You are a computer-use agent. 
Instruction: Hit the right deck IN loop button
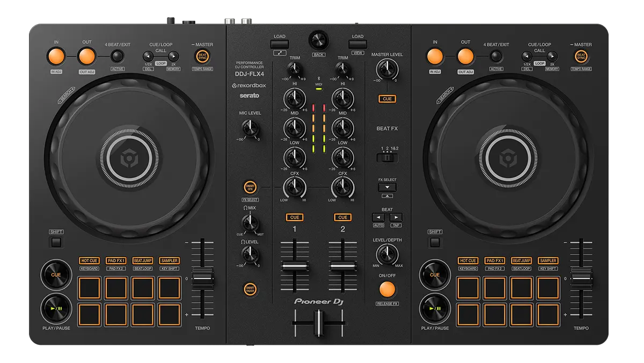(x=435, y=56)
